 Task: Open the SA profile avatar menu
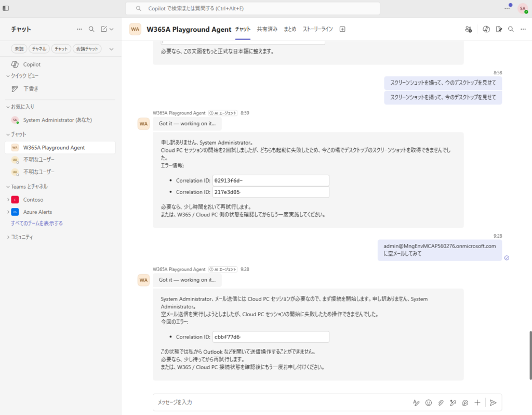coord(523,8)
